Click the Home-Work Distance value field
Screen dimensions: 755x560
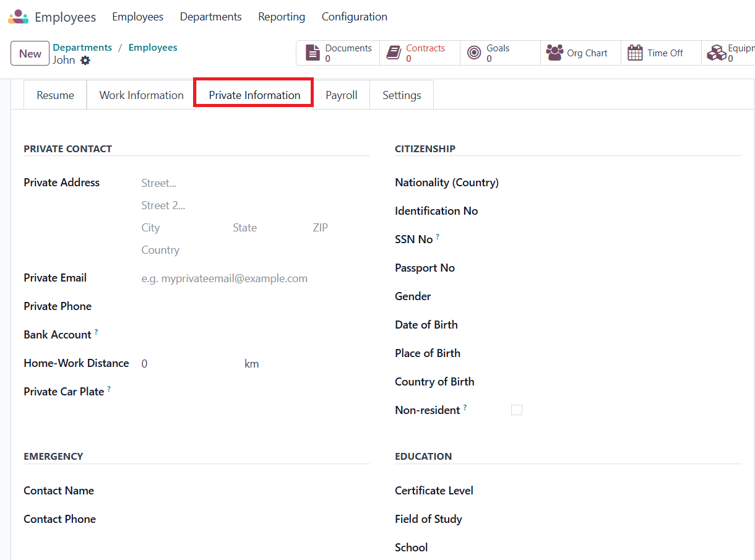(x=189, y=364)
